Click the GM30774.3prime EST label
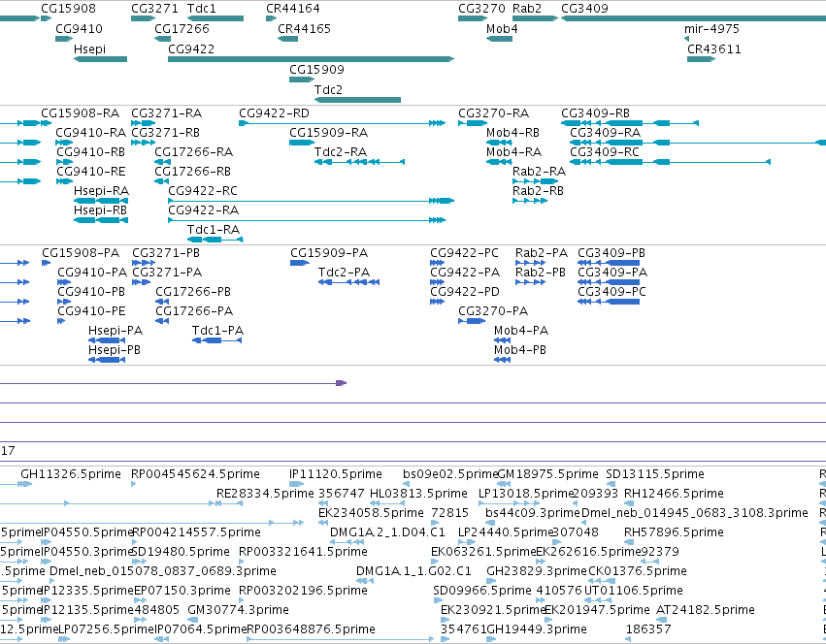Image resolution: width=826 pixels, height=644 pixels. tap(238, 610)
